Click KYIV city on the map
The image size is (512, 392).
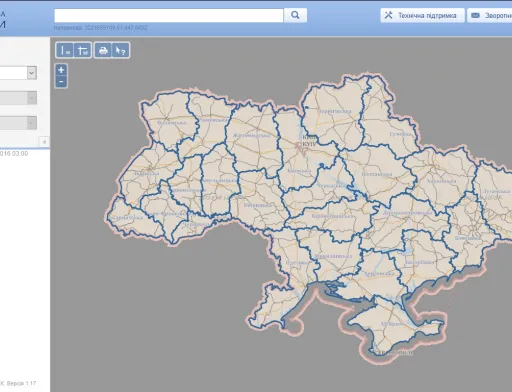(x=309, y=144)
